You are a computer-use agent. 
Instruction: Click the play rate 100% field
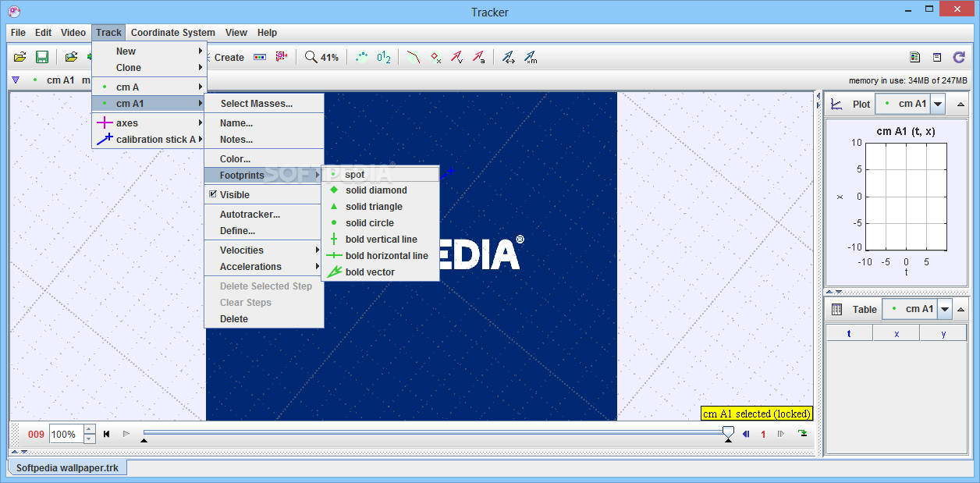(66, 434)
